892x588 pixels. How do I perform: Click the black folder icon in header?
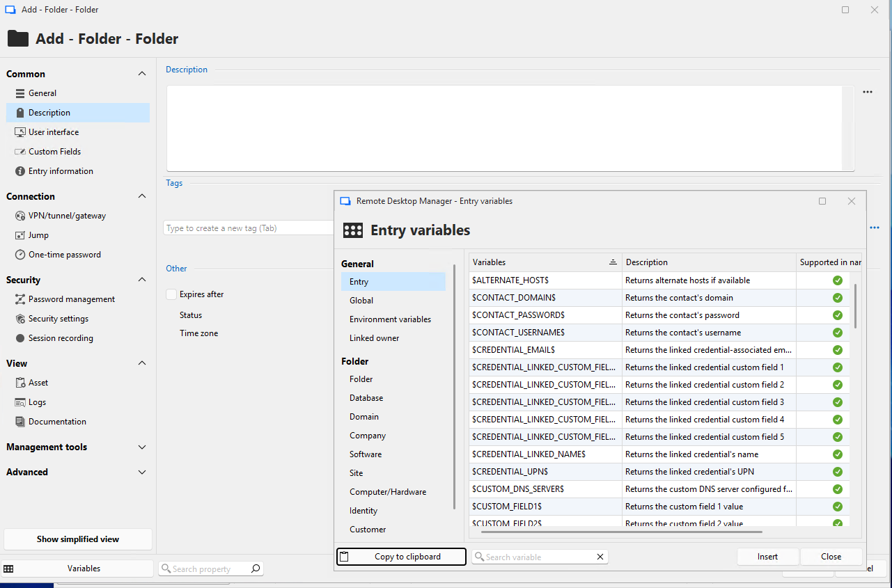(18, 38)
